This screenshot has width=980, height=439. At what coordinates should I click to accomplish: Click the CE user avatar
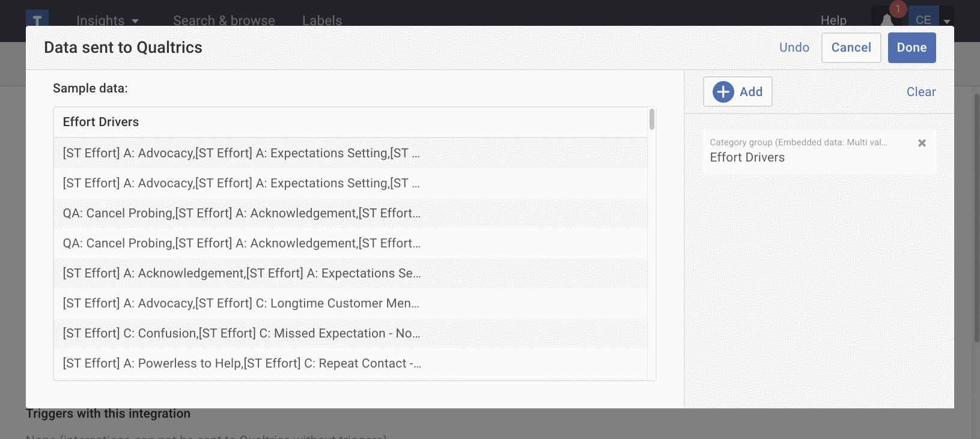coord(923,18)
